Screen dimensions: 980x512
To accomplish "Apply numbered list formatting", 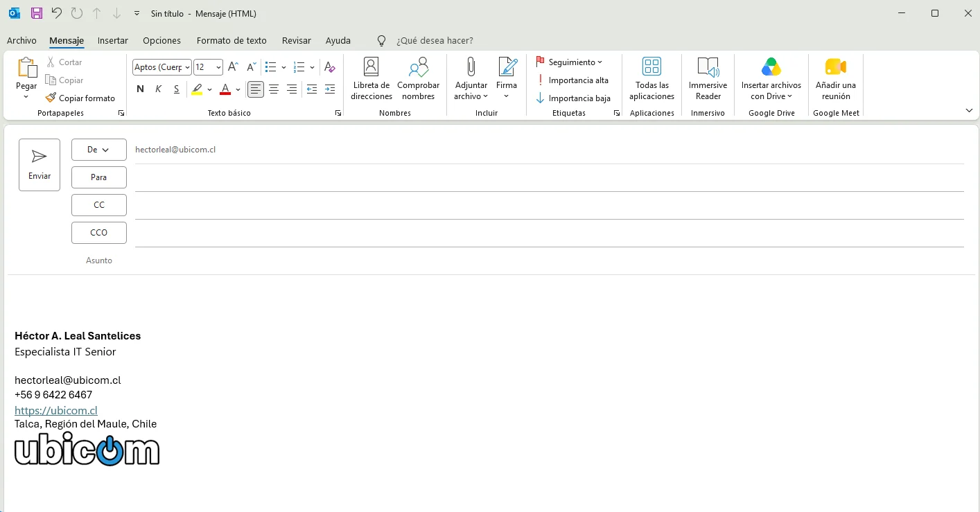I will [x=299, y=67].
